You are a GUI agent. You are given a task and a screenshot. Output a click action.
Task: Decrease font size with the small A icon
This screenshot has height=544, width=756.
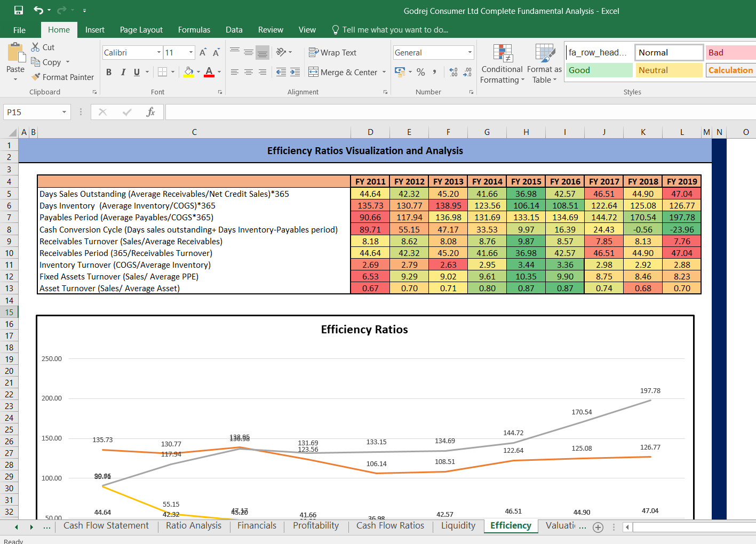point(216,52)
